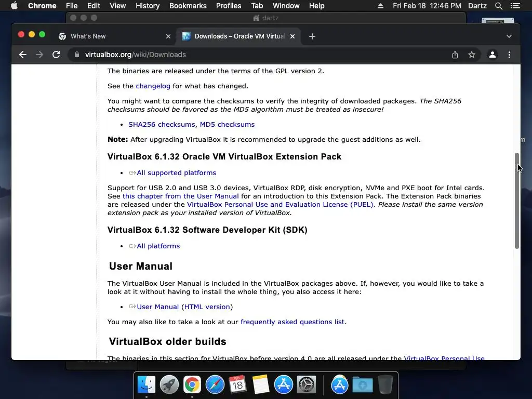Select the Downloads – Oracle VM VirtualBox tab

pyautogui.click(x=237, y=36)
